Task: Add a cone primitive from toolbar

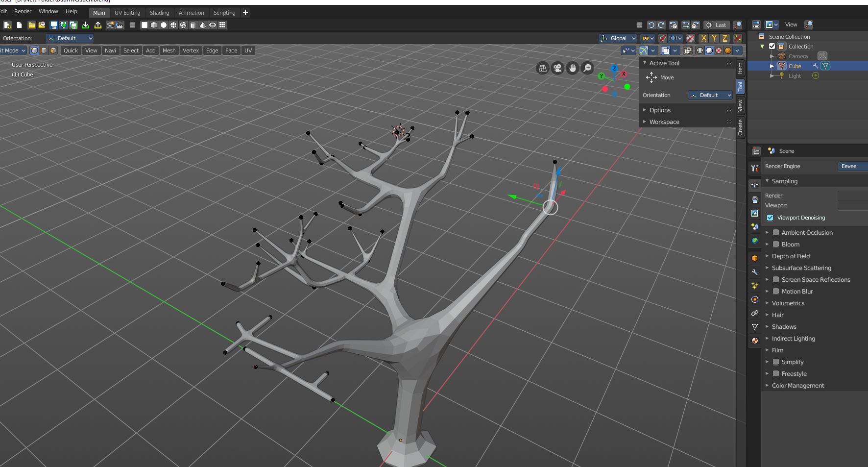Action: [203, 25]
